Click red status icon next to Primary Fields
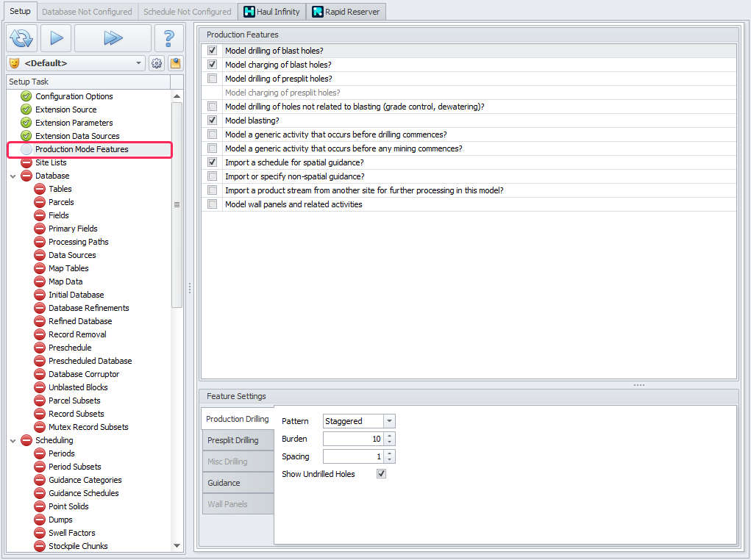 40,229
